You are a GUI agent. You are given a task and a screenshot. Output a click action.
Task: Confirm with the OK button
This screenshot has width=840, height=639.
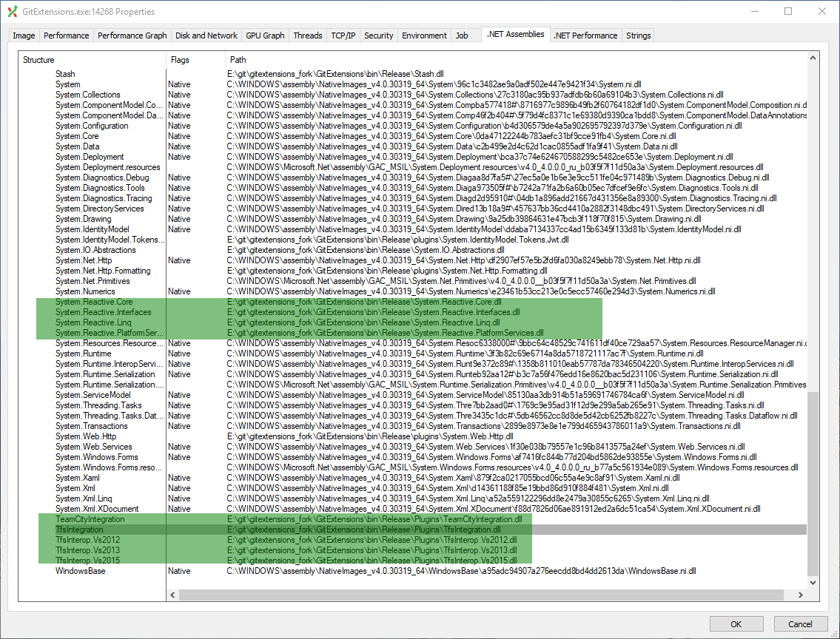click(x=736, y=623)
